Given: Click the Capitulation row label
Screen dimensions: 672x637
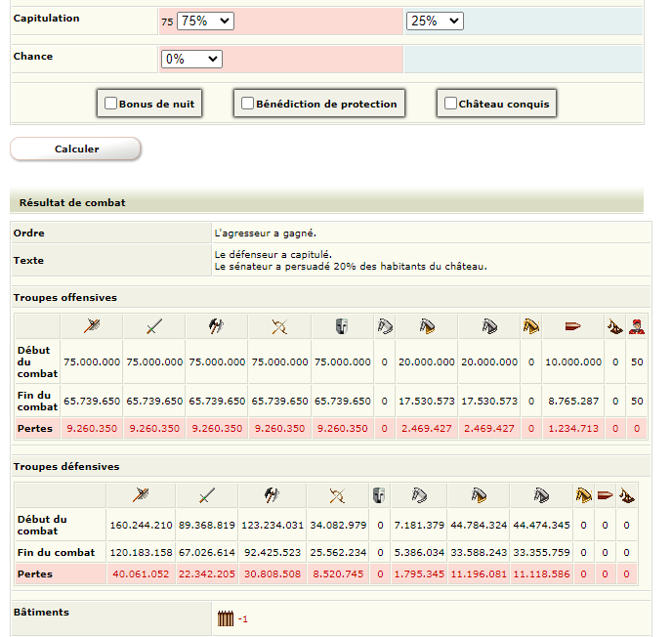Looking at the screenshot, I should tap(46, 18).
